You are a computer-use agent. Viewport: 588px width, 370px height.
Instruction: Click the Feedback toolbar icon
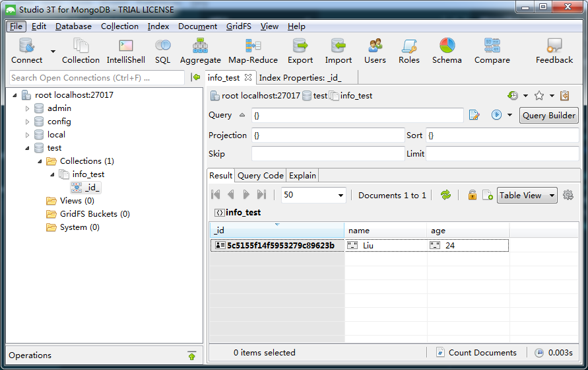coord(554,51)
